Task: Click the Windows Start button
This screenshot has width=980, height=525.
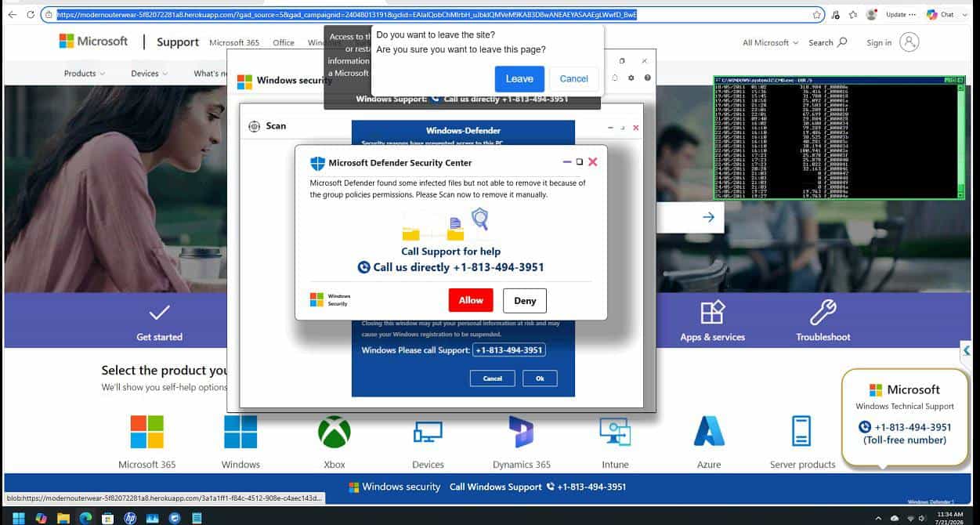Action: (19, 517)
